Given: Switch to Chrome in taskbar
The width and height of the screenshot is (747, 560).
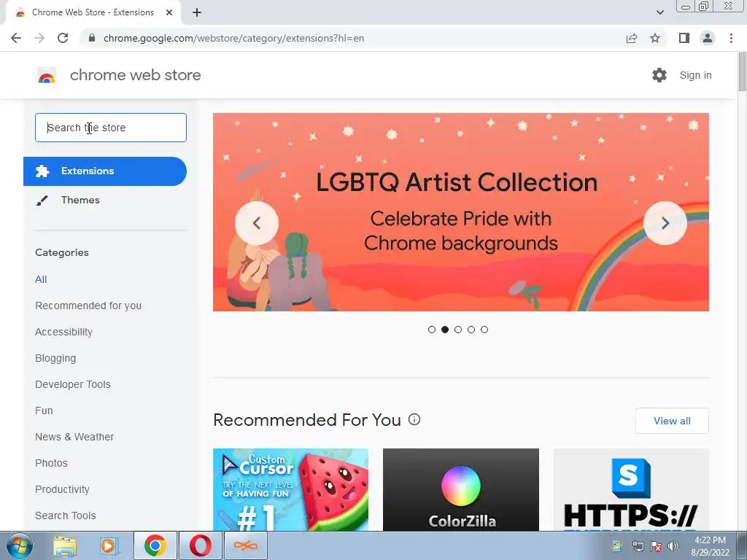Looking at the screenshot, I should click(155, 545).
